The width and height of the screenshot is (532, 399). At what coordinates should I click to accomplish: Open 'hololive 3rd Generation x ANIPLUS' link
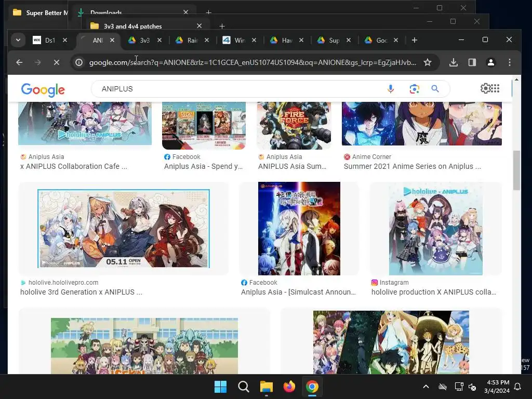(81, 292)
